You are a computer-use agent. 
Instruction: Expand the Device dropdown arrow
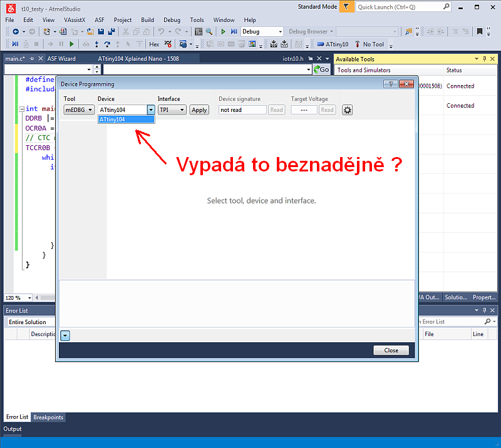[151, 110]
